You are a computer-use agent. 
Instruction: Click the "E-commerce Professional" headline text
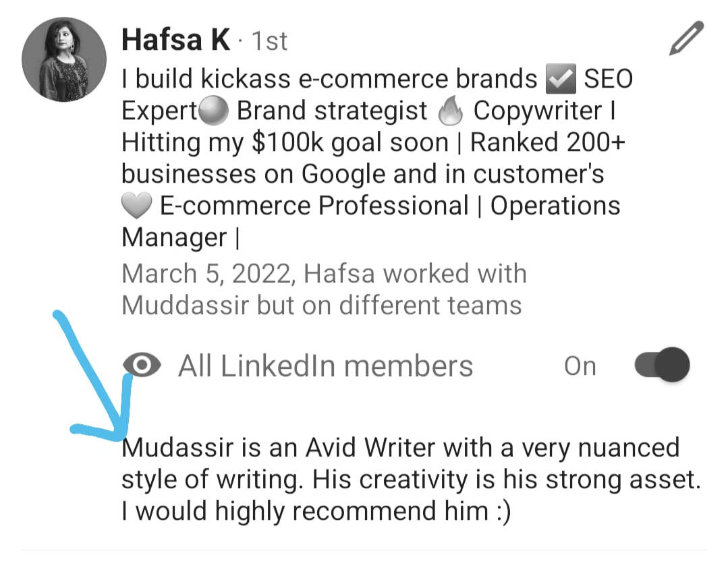pos(314,206)
